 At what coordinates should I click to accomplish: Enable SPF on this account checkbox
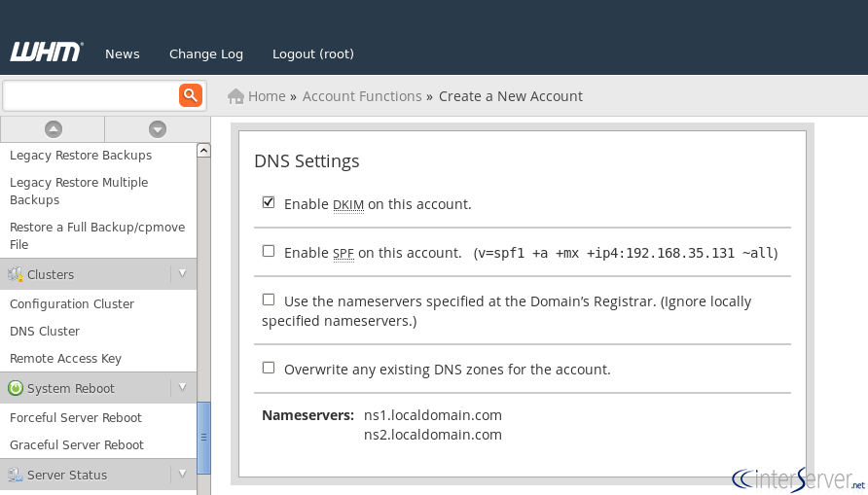[269, 251]
